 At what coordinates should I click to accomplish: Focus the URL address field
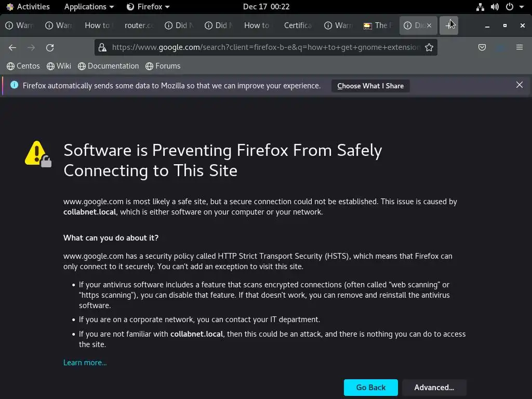(265, 47)
